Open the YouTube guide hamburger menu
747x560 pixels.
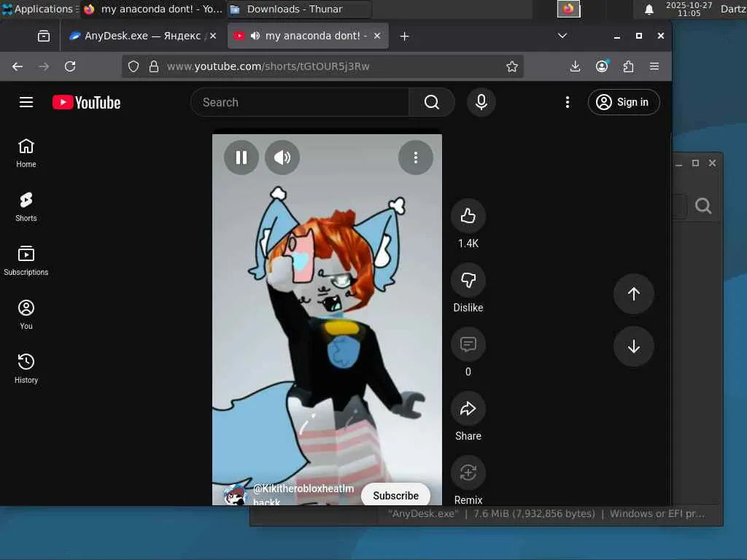pyautogui.click(x=26, y=102)
